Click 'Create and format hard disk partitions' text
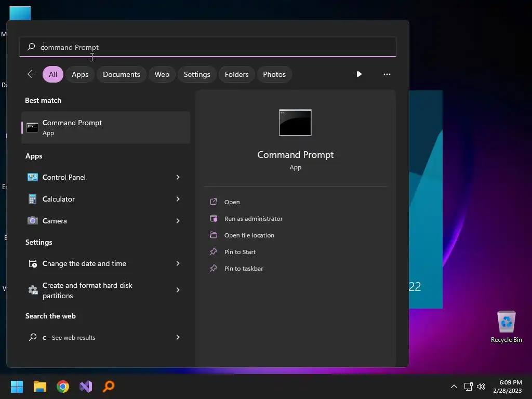The image size is (532, 399). click(x=87, y=290)
